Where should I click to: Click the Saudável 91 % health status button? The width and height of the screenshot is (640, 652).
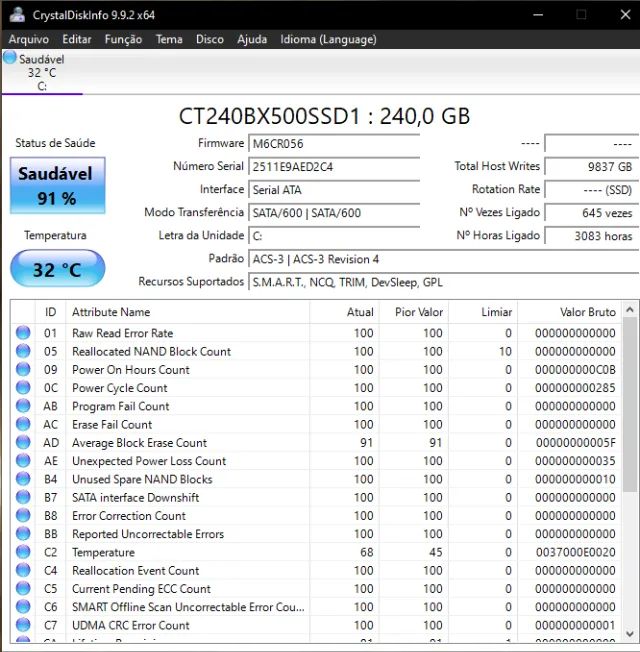point(57,185)
